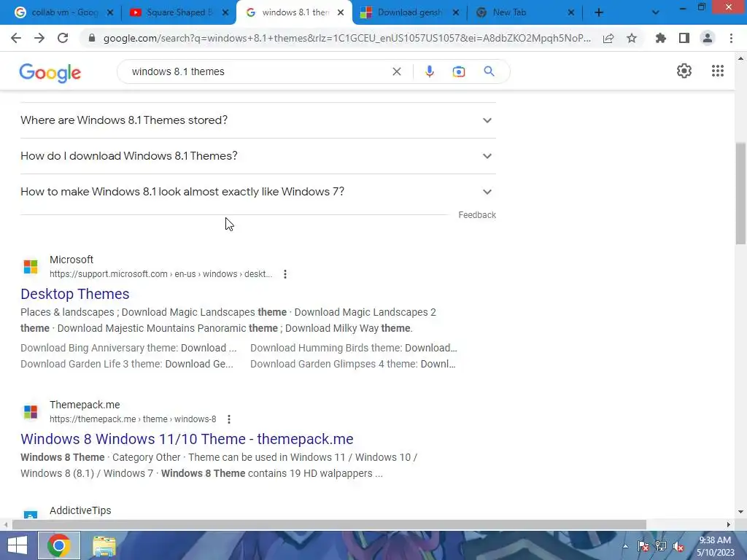Select the 'windows 8.1 themes' tab
The image size is (747, 560).
(x=295, y=12)
